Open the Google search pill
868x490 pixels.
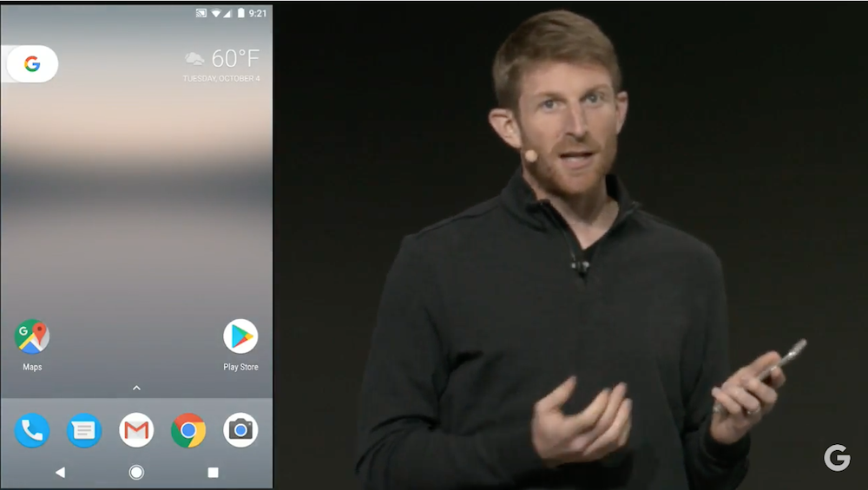[x=31, y=64]
